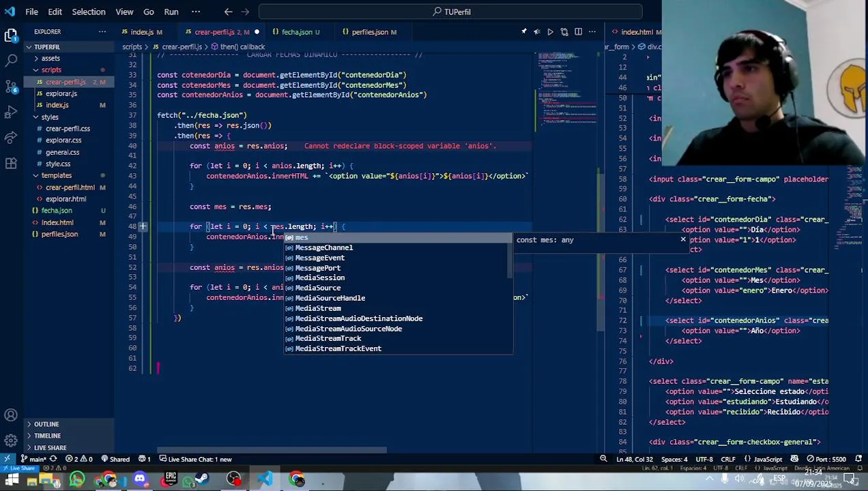868x491 pixels.
Task: Open perfiles.json in the file tree
Action: point(59,234)
